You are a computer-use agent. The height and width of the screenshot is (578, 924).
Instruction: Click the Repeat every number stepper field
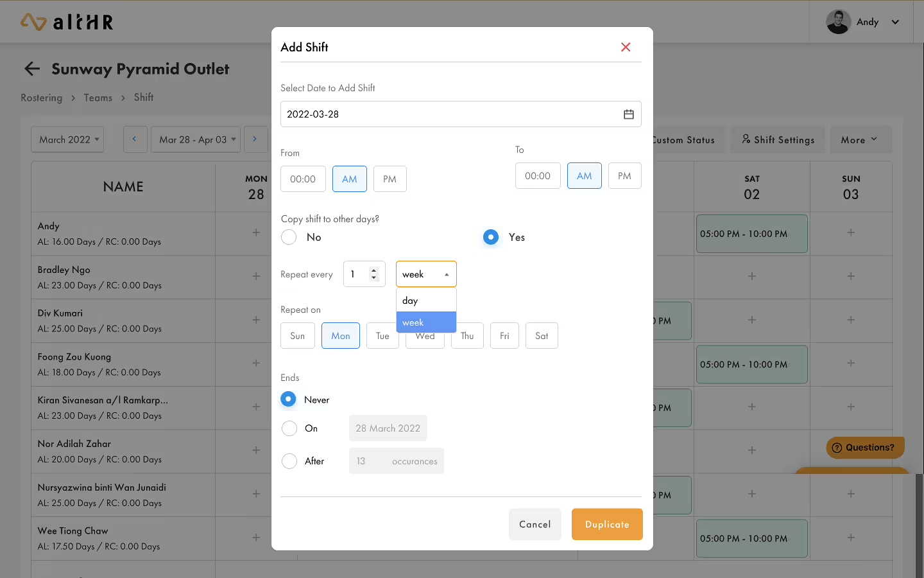click(x=358, y=274)
